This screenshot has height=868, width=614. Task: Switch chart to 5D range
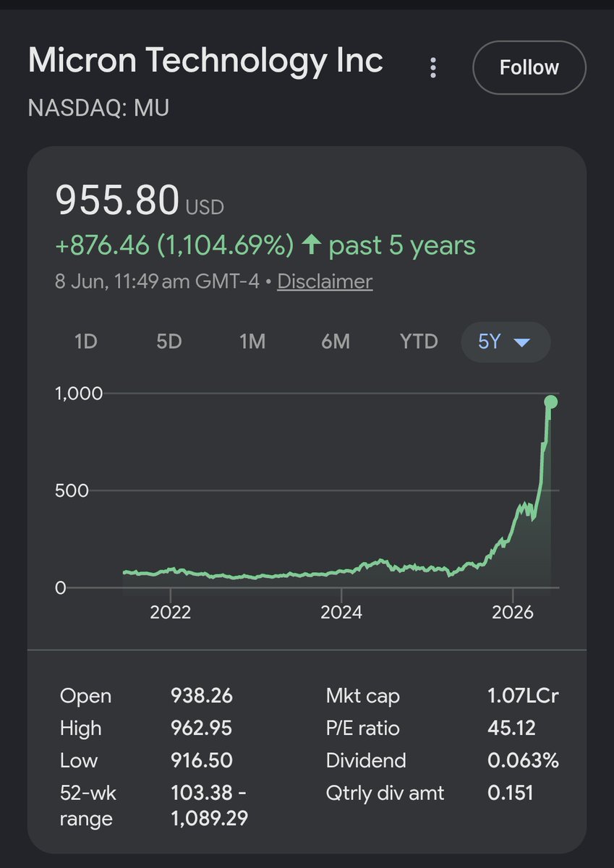pyautogui.click(x=169, y=341)
